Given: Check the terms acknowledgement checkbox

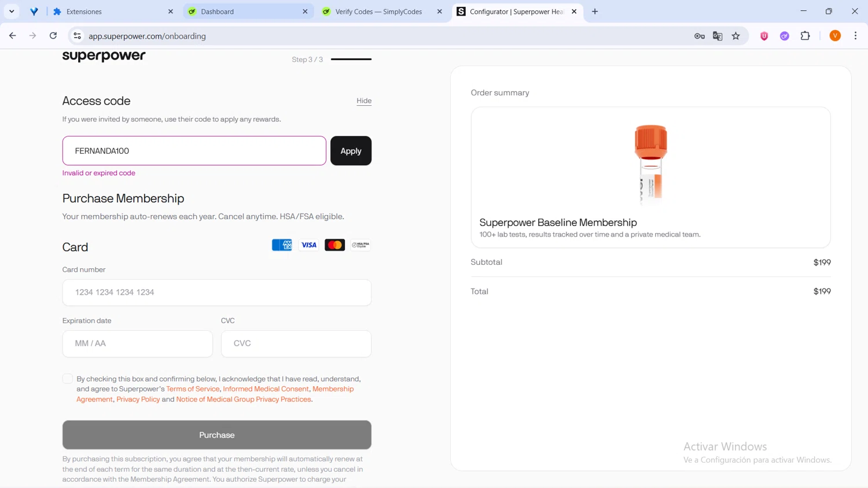Looking at the screenshot, I should point(68,379).
